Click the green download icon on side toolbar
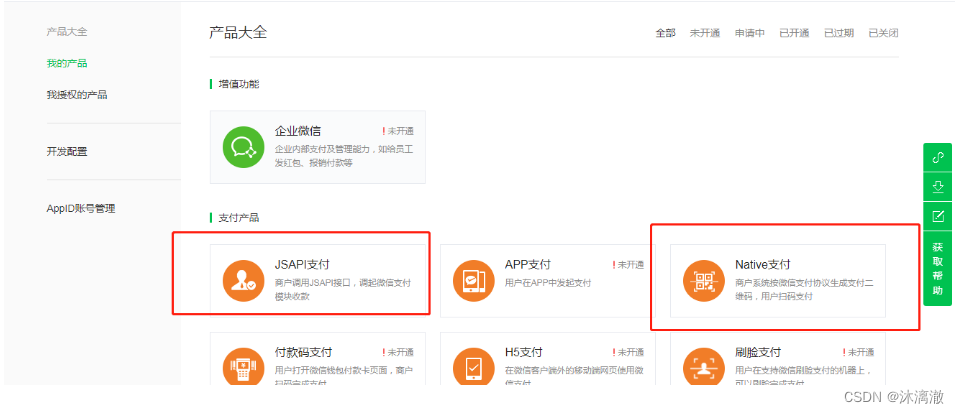 pos(938,187)
